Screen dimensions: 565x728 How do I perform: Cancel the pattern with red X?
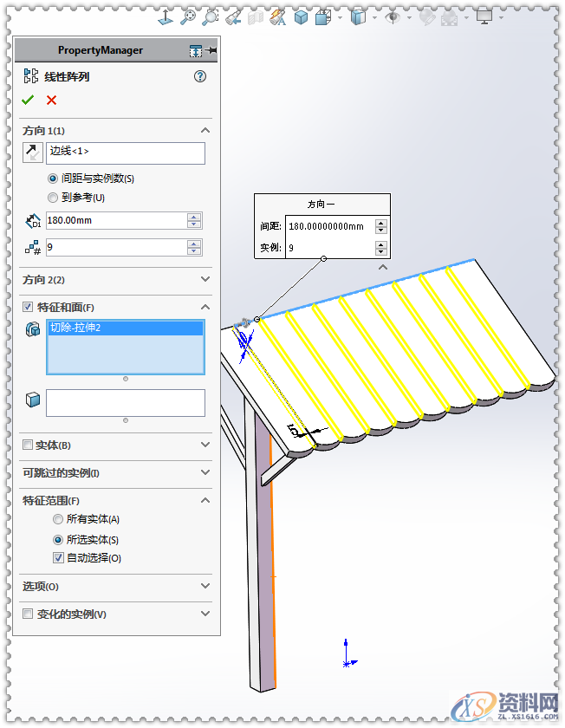tap(51, 100)
